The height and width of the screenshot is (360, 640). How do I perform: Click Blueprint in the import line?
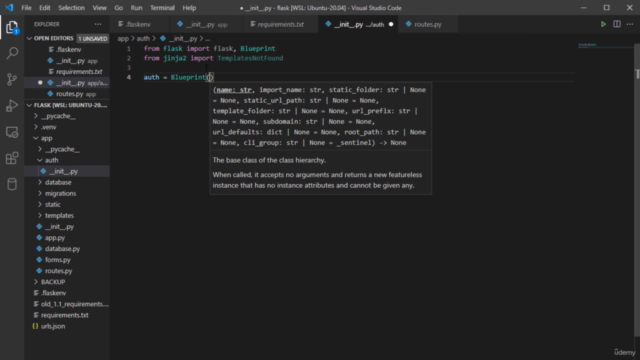click(258, 49)
